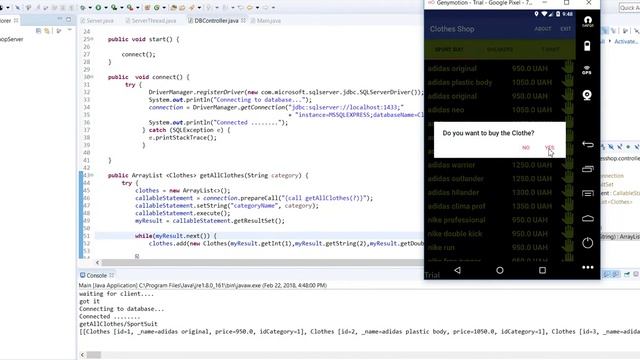Tap buy hand icon for nike run
640x360 pixels.
pyautogui.click(x=567, y=247)
